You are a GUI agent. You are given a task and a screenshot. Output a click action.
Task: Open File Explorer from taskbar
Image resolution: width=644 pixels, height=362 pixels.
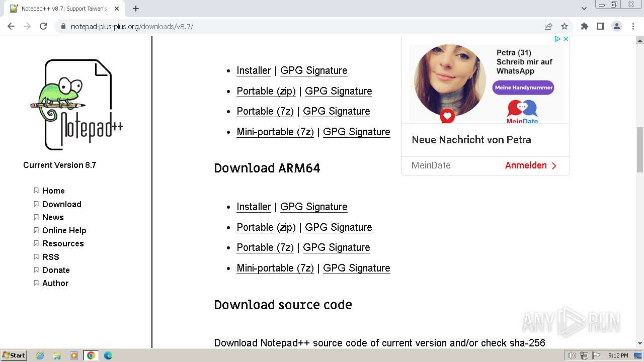coord(57,355)
